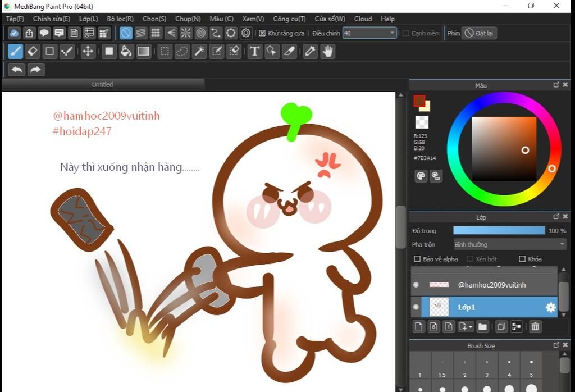Add new 8-bit layer
This screenshot has height=392, width=575.
point(434,326)
